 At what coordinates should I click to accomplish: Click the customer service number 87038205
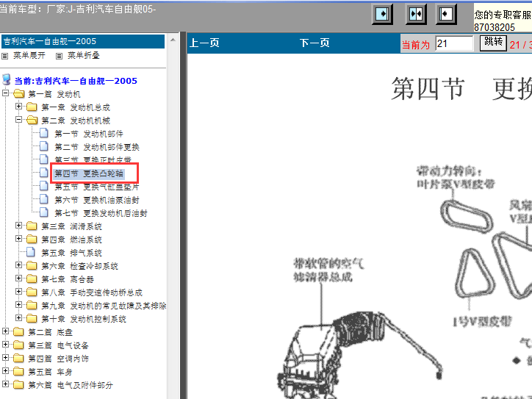495,27
